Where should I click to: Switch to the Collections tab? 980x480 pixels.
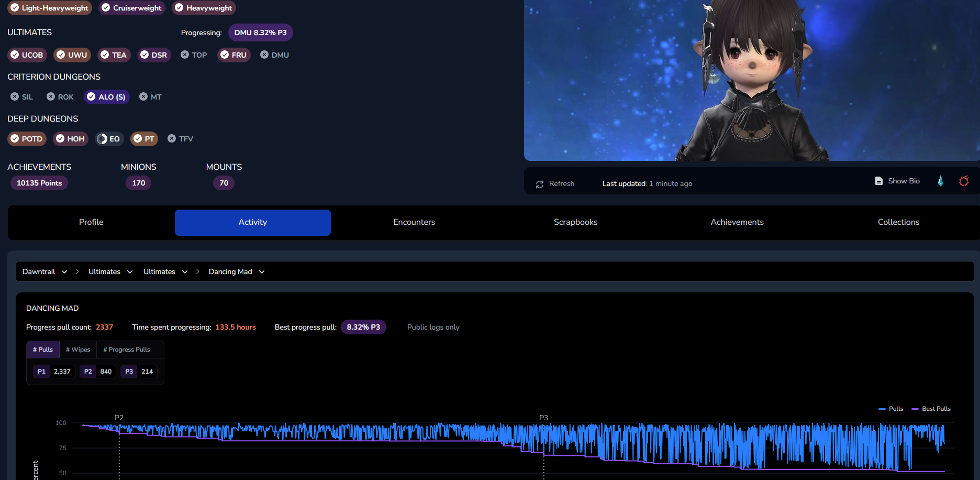899,222
